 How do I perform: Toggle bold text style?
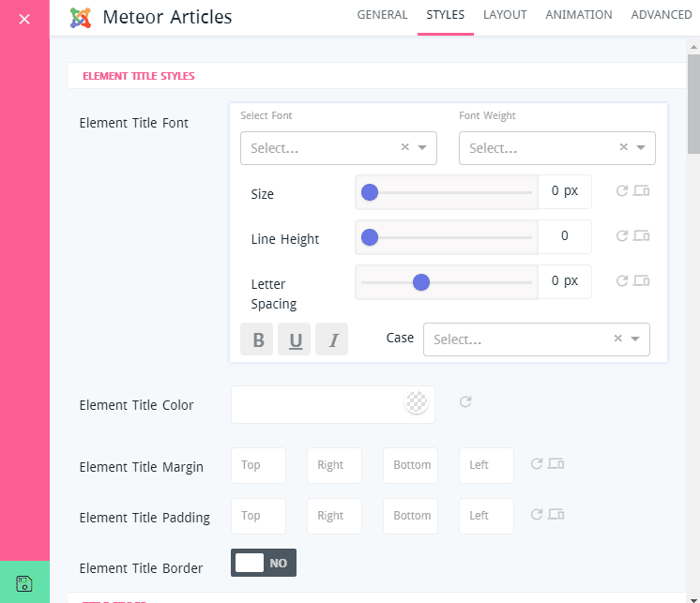tap(257, 339)
